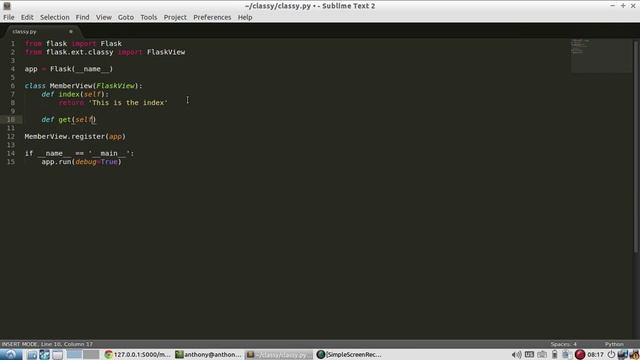The height and width of the screenshot is (360, 640).
Task: Switch to second workspace in pager
Action: click(91, 355)
